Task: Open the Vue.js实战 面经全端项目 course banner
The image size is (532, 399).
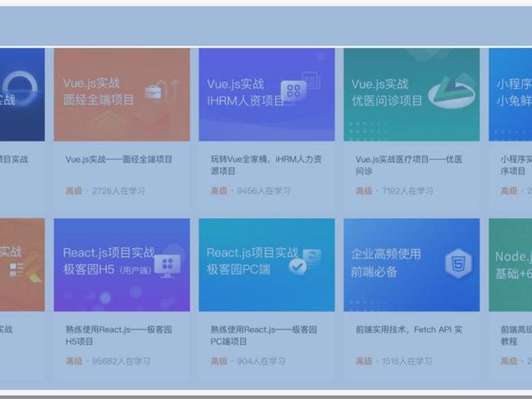Action: pyautogui.click(x=122, y=94)
